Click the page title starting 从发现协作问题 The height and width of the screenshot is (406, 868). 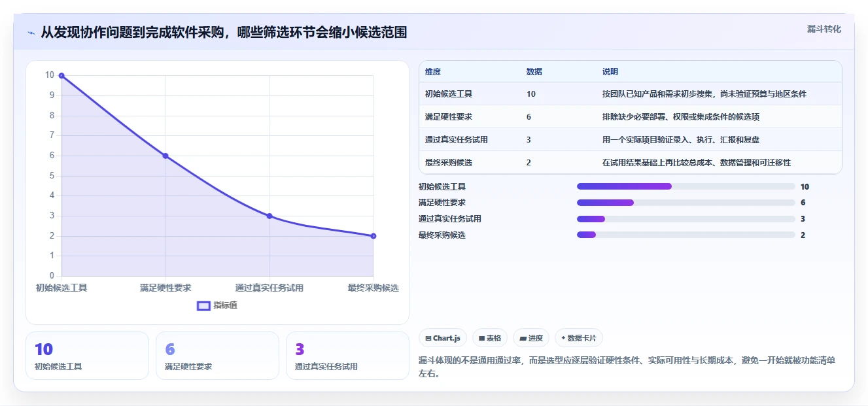(224, 32)
